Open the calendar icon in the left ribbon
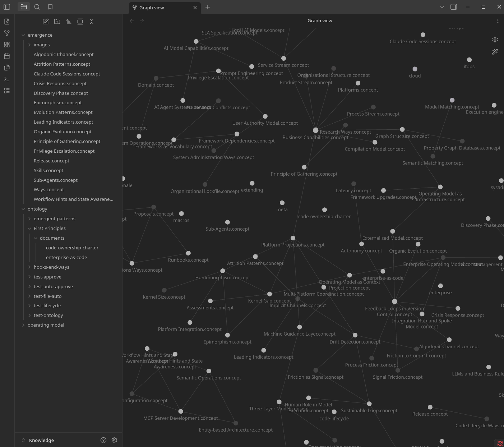The width and height of the screenshot is (504, 447). 6,56
